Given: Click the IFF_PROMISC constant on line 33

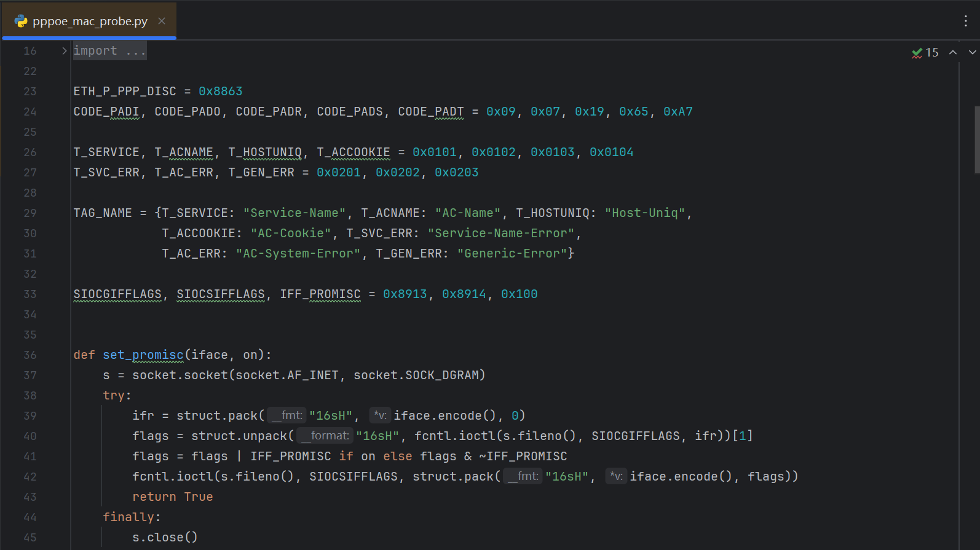Looking at the screenshot, I should (x=320, y=294).
